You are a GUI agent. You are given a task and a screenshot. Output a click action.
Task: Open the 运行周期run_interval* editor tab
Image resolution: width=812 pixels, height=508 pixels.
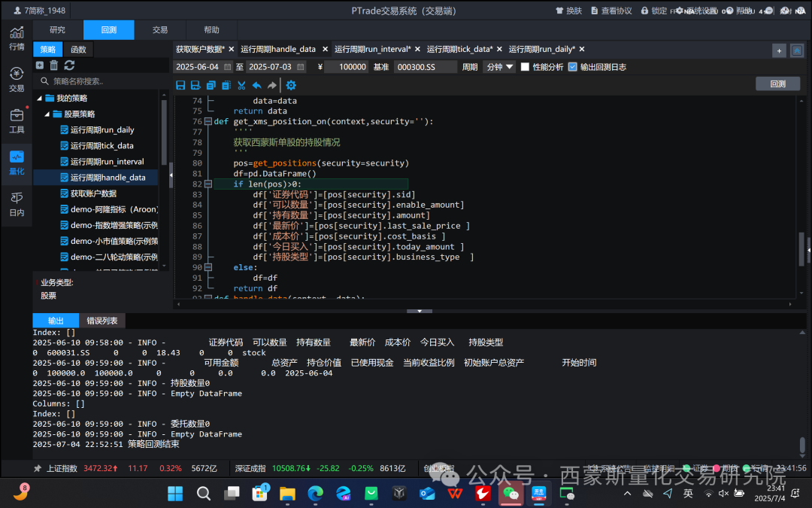click(372, 49)
